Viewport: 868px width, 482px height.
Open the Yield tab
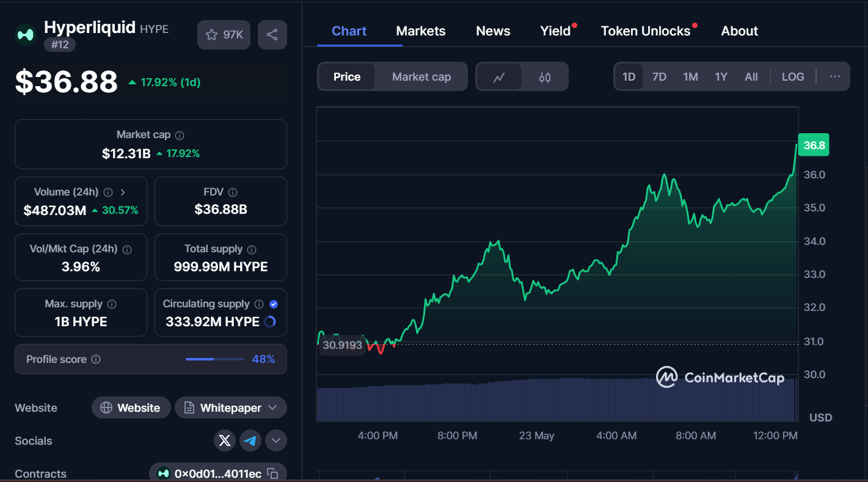555,31
